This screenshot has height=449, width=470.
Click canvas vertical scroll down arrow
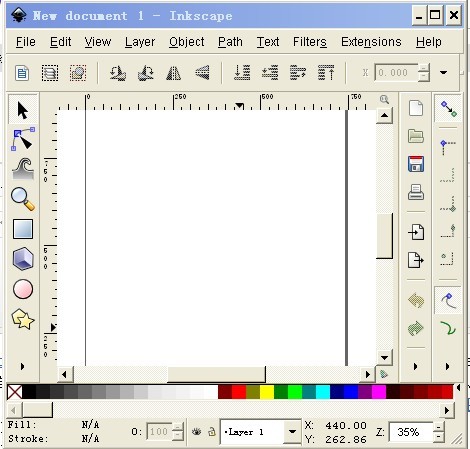tap(384, 358)
